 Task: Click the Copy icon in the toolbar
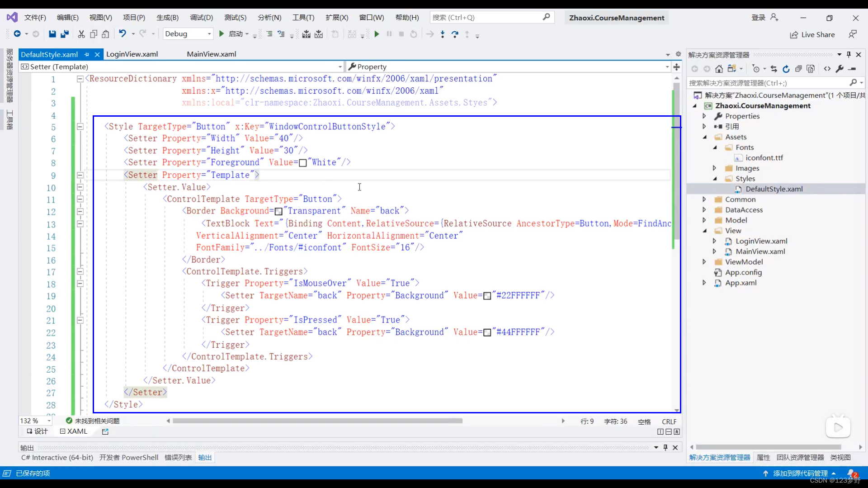[x=94, y=34]
